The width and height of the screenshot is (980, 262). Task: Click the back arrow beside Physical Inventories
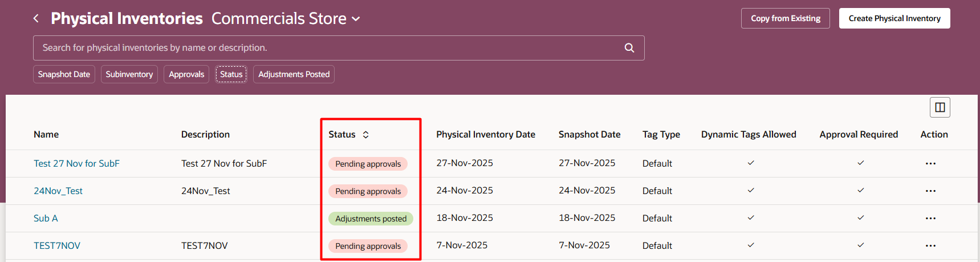36,18
